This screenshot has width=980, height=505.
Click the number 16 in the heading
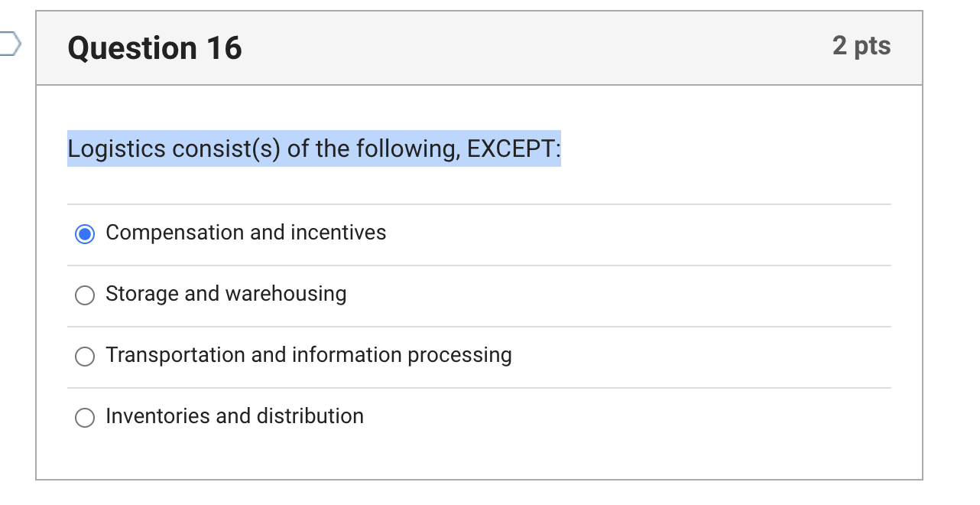pyautogui.click(x=223, y=48)
